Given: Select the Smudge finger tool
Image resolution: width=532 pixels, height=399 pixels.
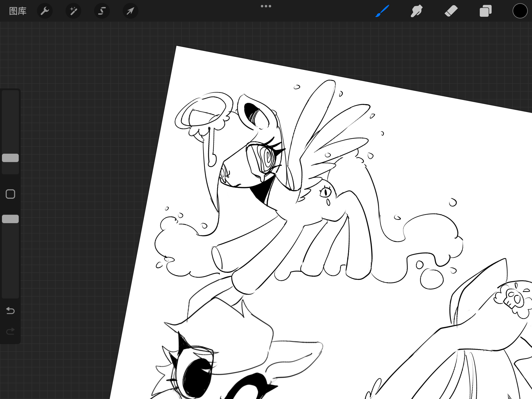Looking at the screenshot, I should point(417,11).
